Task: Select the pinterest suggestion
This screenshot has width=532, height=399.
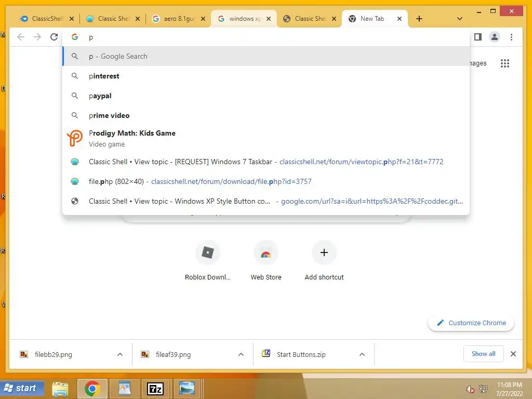Action: coord(267,76)
